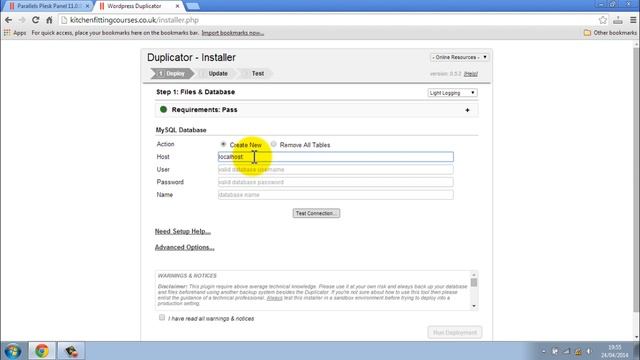Click the Requirements green status dot
Screen dimensions: 640x360
coord(163,109)
